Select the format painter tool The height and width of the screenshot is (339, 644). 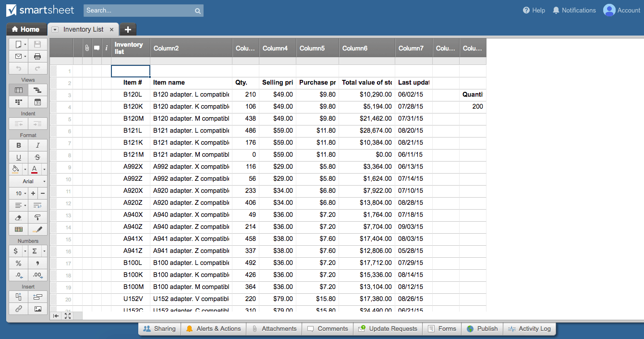(37, 217)
